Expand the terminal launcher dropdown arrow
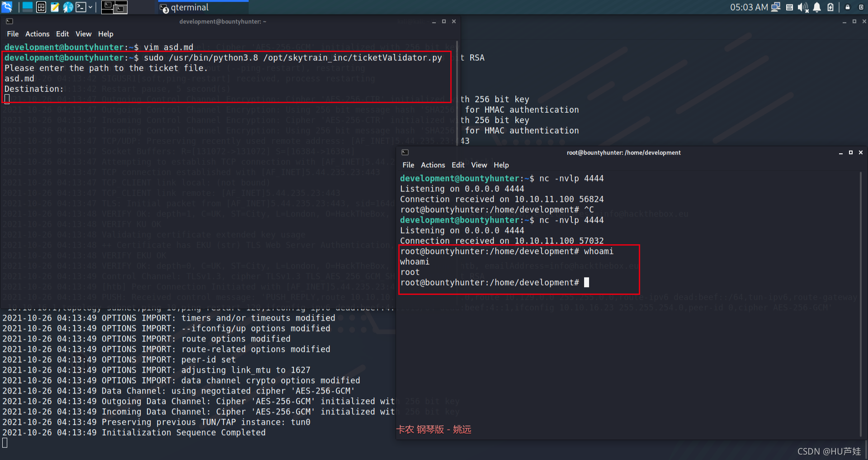This screenshot has width=868, height=460. pyautogui.click(x=90, y=7)
